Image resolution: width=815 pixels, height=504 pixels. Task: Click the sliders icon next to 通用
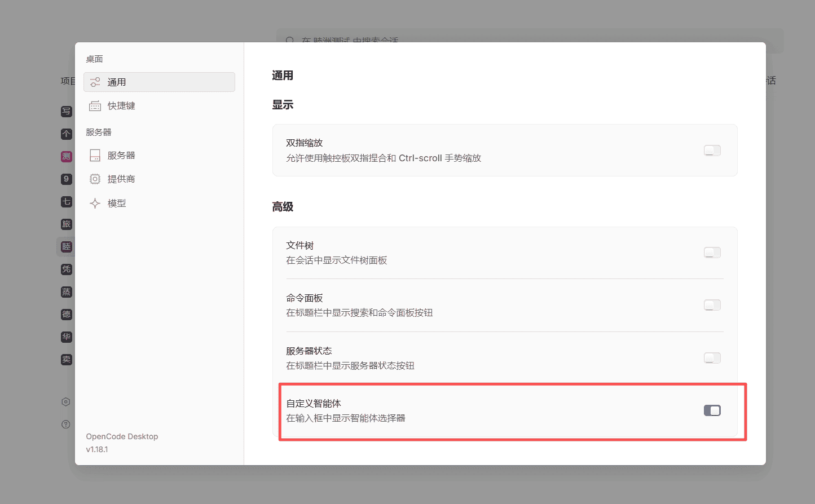coord(95,82)
